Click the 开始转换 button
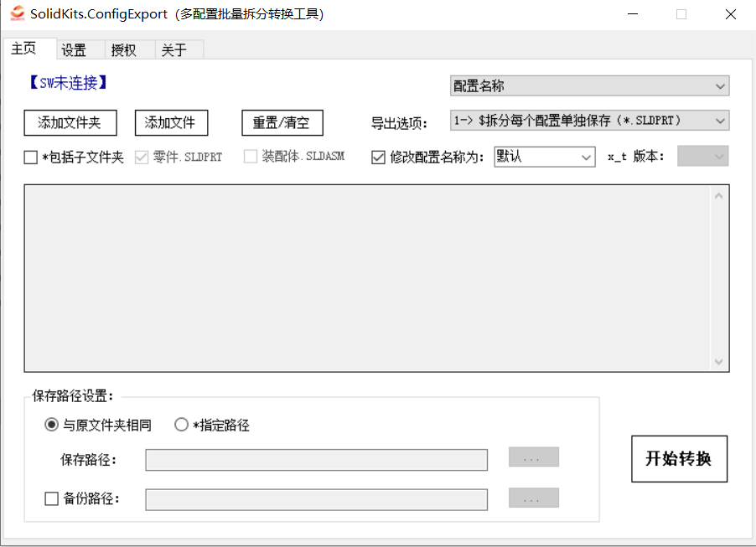The height and width of the screenshot is (547, 756). click(679, 458)
